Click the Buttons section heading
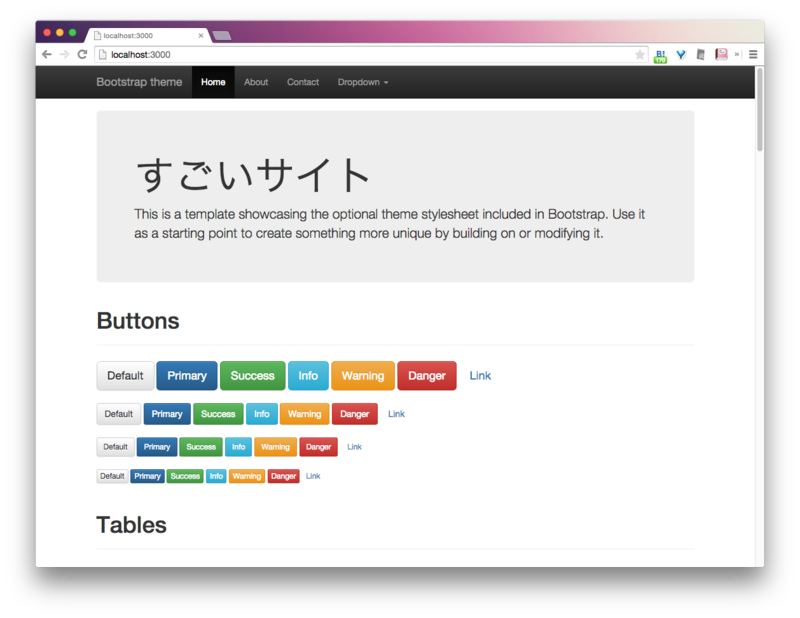Image resolution: width=800 pixels, height=618 pixels. (138, 321)
